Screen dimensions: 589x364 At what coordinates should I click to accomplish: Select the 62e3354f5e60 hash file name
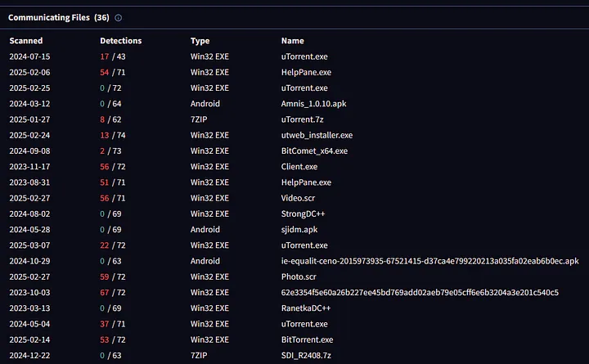tap(420, 293)
